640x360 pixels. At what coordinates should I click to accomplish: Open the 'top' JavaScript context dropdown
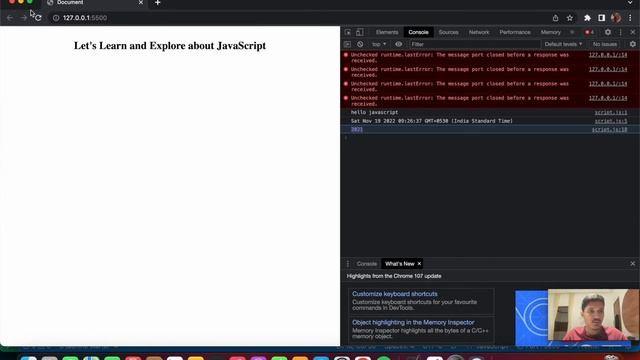click(x=379, y=44)
